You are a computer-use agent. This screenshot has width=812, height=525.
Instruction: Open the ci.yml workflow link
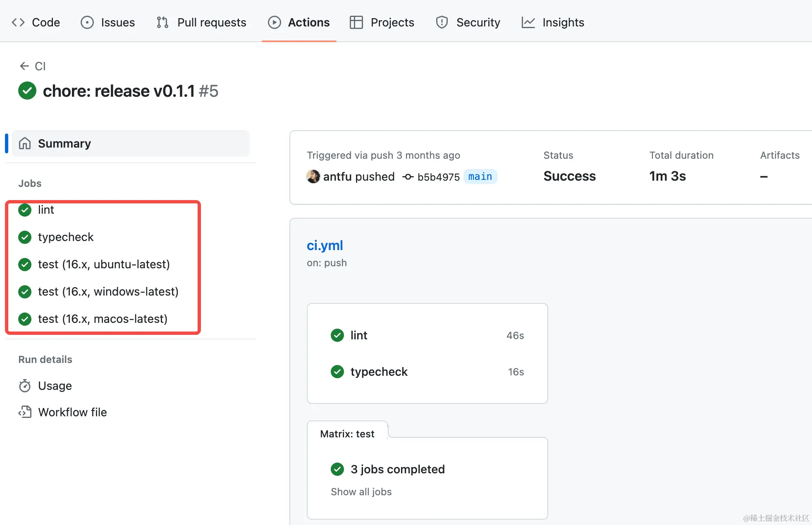pos(325,245)
